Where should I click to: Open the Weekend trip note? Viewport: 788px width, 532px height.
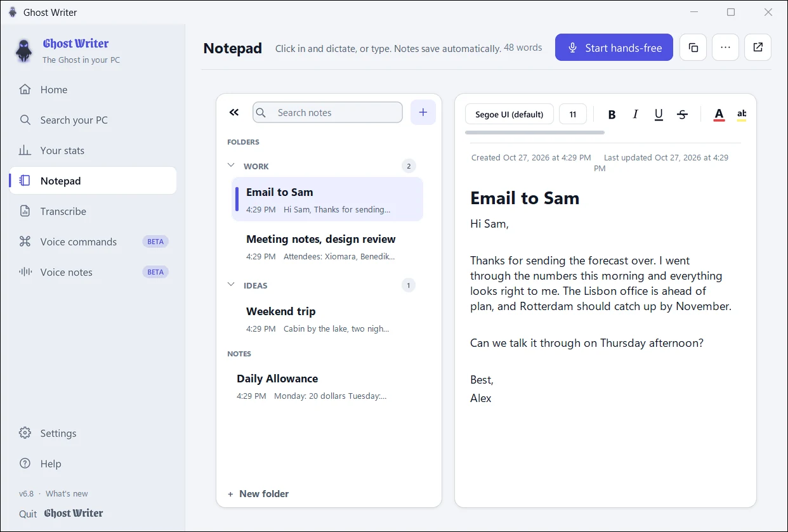[x=327, y=319]
